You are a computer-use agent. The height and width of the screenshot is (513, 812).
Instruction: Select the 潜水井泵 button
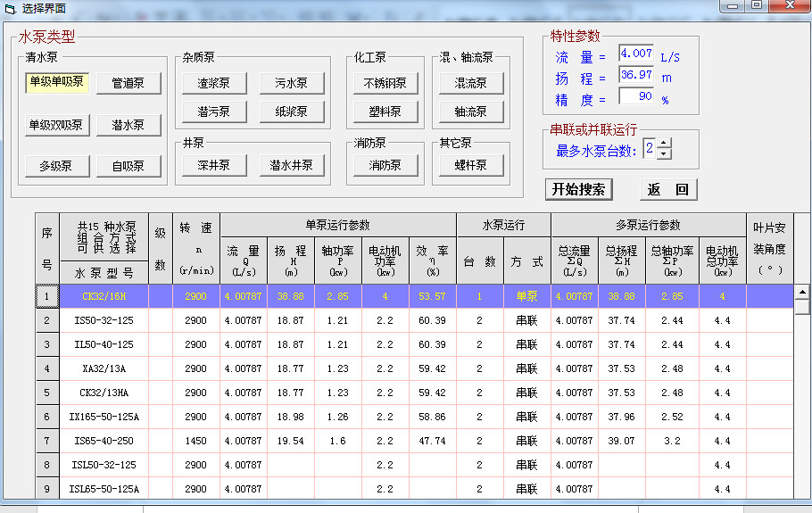tap(292, 166)
